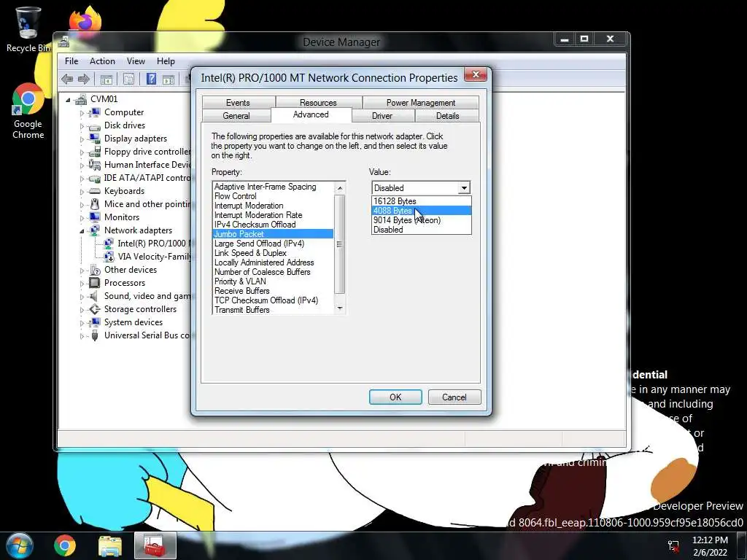Expand the Mice and other pointing devices node
This screenshot has width=747, height=560.
[x=82, y=205]
